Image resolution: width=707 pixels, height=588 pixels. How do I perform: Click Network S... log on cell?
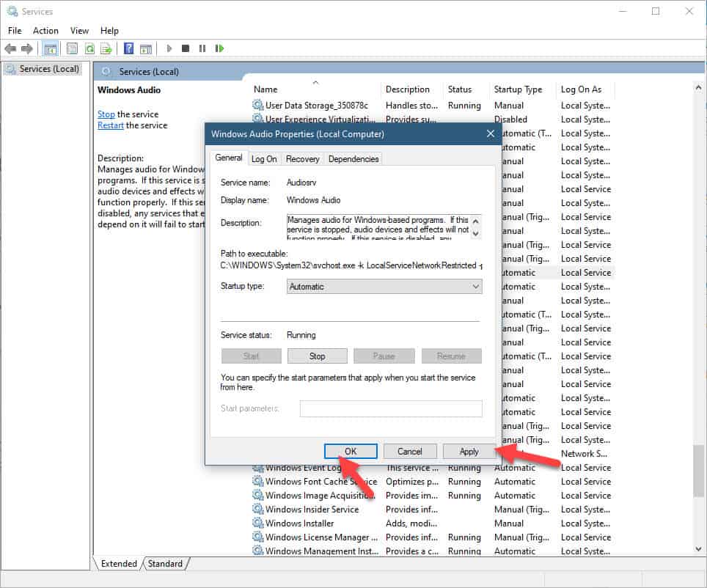584,454
